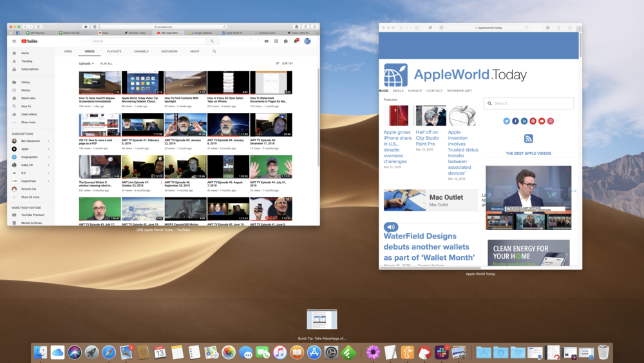Open the Contact link on Apple World Today
644x363 pixels.
pyautogui.click(x=435, y=91)
